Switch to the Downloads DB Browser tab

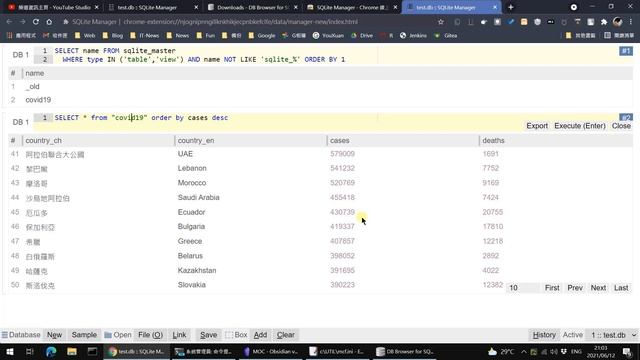[x=251, y=7]
